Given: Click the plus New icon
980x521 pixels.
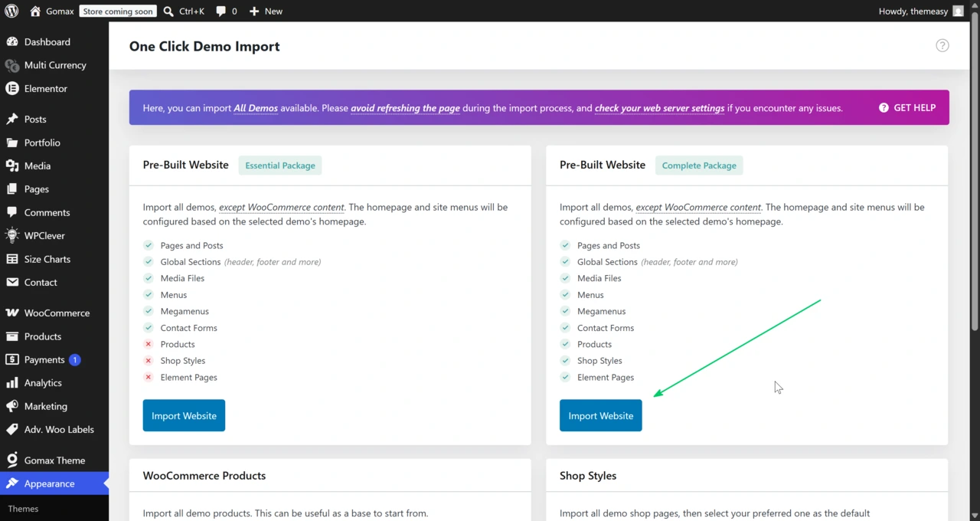Looking at the screenshot, I should coord(254,11).
